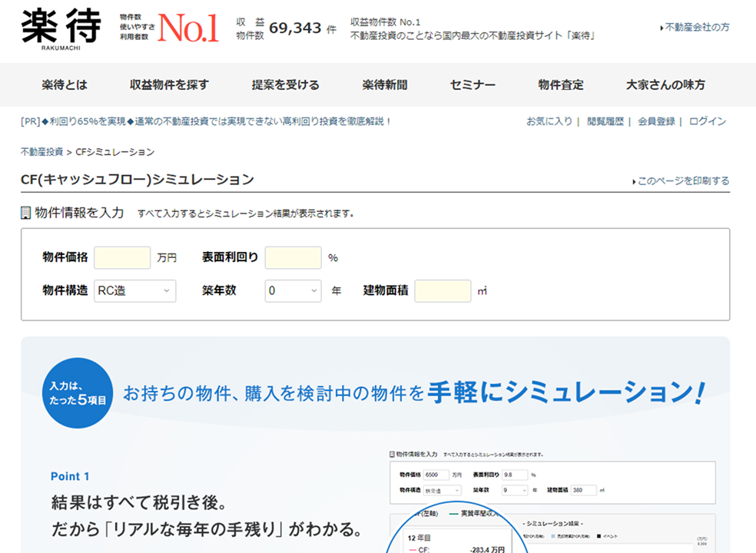Click the 不動産会社の方 link
This screenshot has height=553, width=756.
[x=697, y=27]
